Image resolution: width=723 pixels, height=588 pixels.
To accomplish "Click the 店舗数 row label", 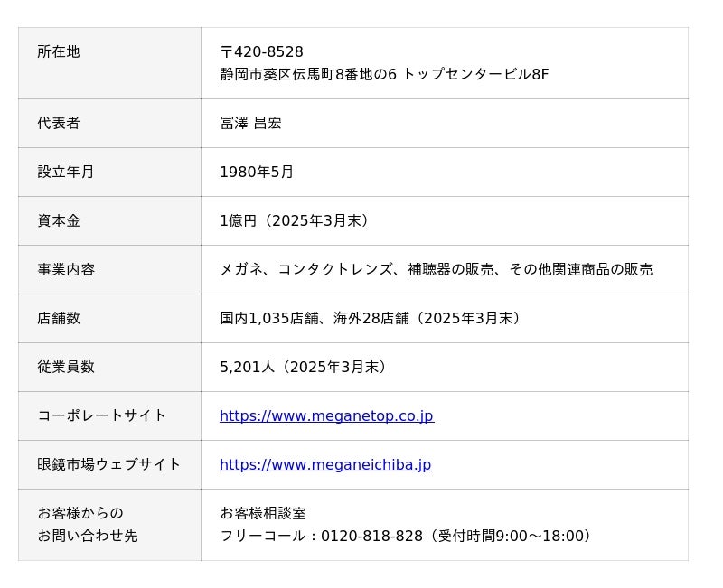I will (x=59, y=318).
